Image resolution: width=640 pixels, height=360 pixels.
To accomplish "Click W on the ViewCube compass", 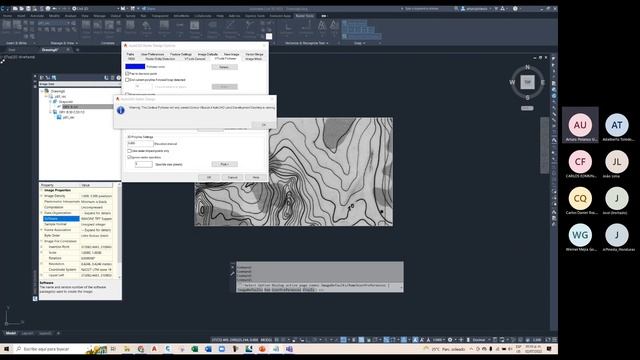I will coord(512,82).
